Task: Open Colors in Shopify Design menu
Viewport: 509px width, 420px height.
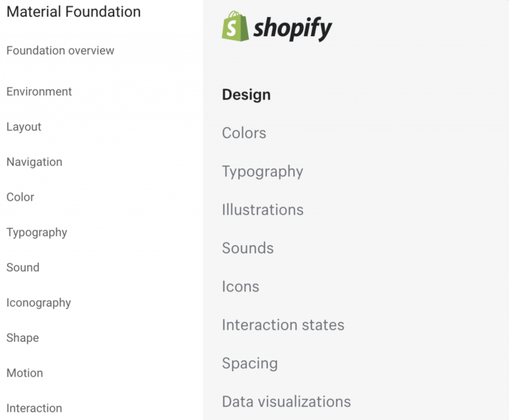Action: pos(244,133)
